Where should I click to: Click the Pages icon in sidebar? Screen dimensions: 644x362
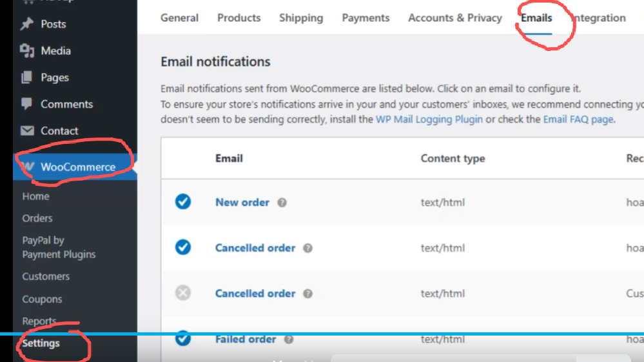(x=27, y=77)
